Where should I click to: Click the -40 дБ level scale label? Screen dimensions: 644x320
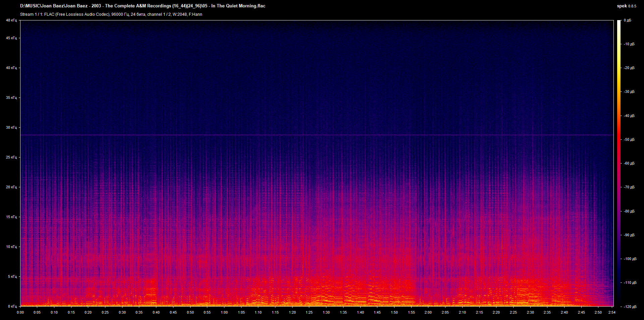click(629, 116)
